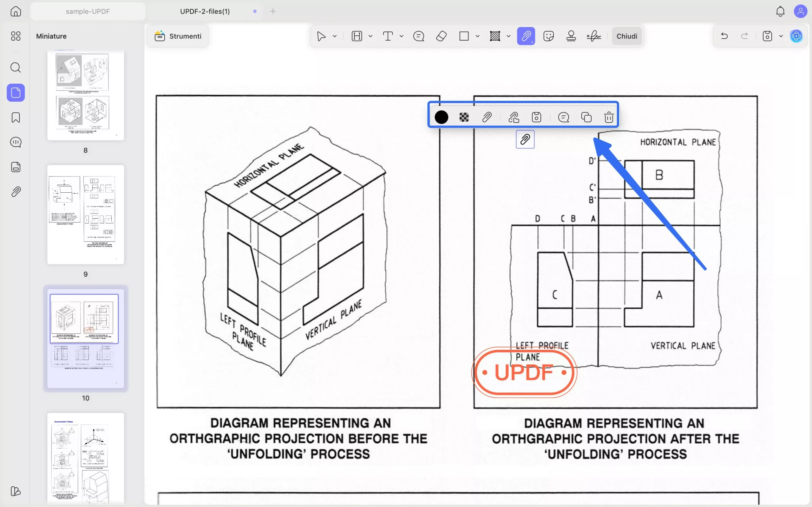Expand the highlight tool dropdown arrow
This screenshot has width=812, height=507.
370,36
